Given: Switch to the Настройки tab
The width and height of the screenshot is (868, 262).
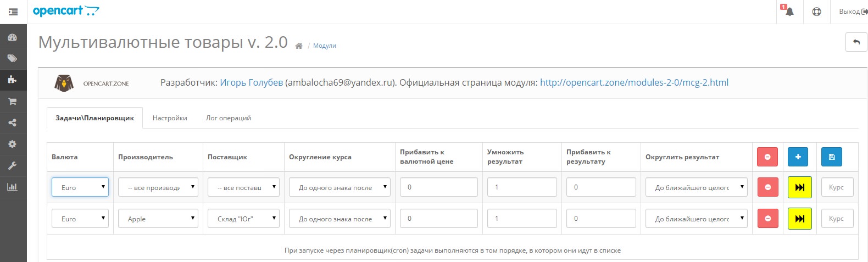Looking at the screenshot, I should (170, 118).
